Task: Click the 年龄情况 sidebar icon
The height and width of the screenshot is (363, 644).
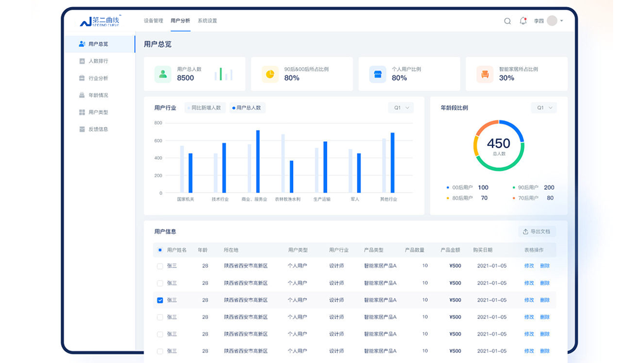Action: [x=82, y=95]
